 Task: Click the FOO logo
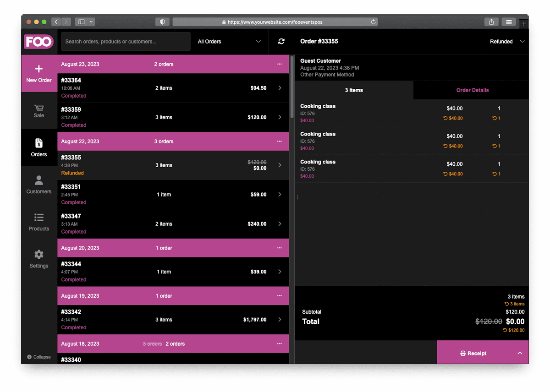(x=39, y=42)
